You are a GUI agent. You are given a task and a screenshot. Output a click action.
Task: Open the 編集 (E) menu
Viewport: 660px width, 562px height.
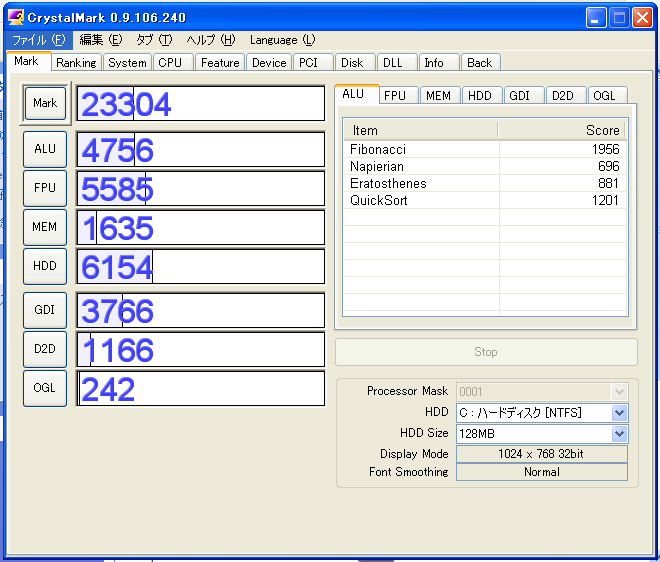click(x=101, y=40)
